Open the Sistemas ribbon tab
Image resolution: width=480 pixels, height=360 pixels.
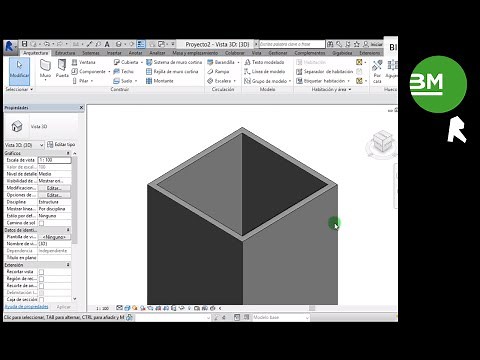pos(90,53)
